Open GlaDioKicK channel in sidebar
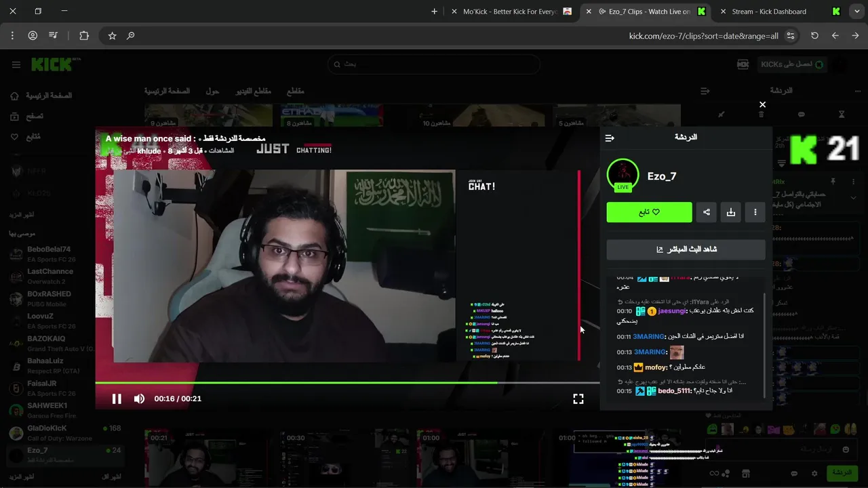868x488 pixels. 47,432
